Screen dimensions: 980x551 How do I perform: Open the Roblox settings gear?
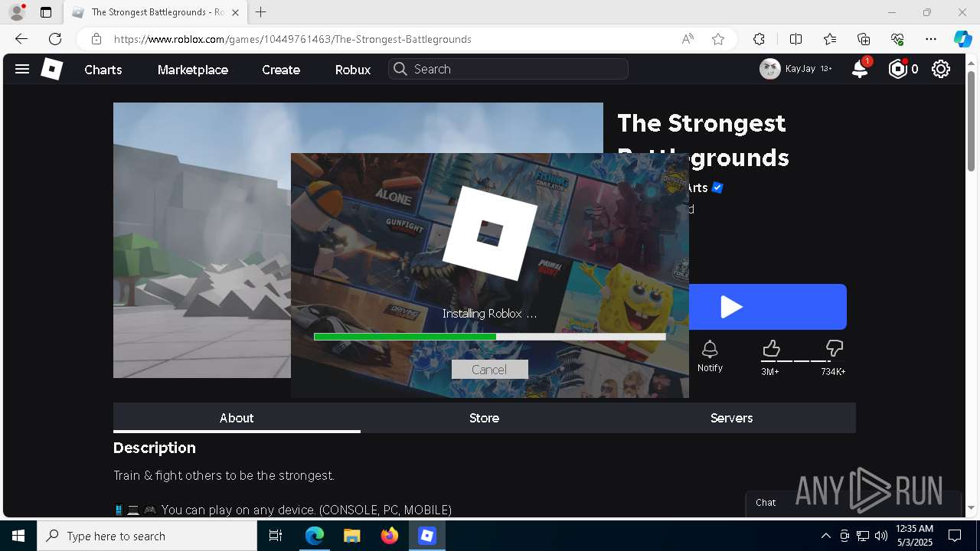pos(941,69)
